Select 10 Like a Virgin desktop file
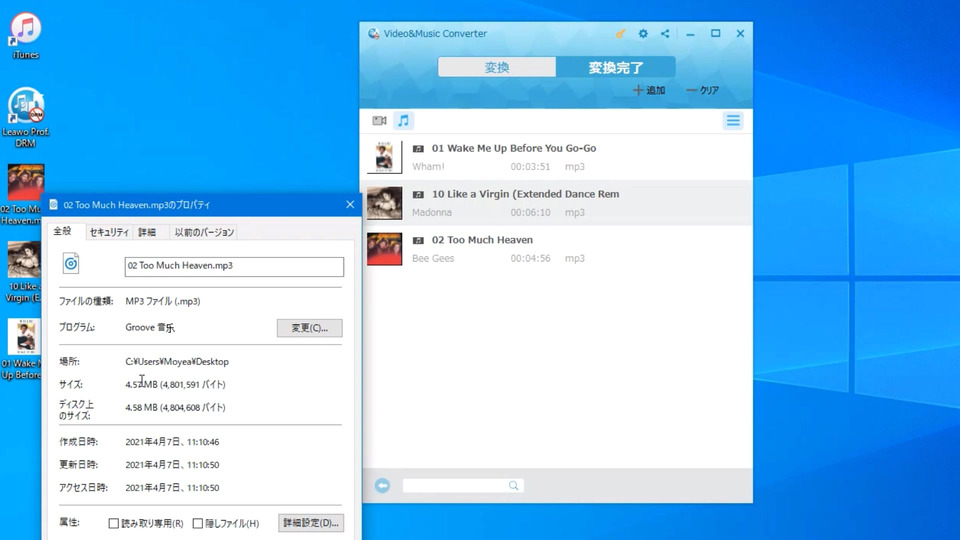This screenshot has height=540, width=960. (x=23, y=272)
